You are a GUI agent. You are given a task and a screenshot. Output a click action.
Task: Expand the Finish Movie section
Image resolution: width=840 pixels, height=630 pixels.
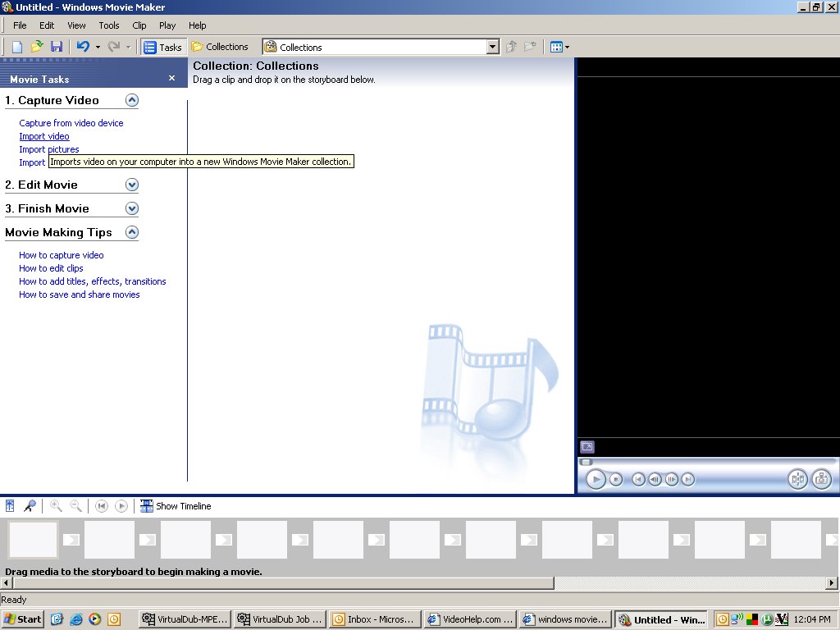(x=132, y=208)
